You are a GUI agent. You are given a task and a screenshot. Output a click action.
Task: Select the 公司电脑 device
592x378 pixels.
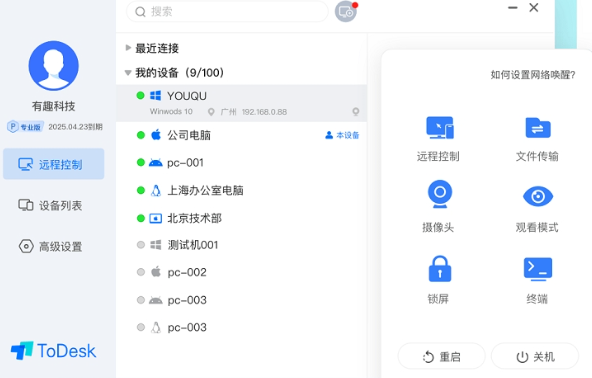pos(242,135)
